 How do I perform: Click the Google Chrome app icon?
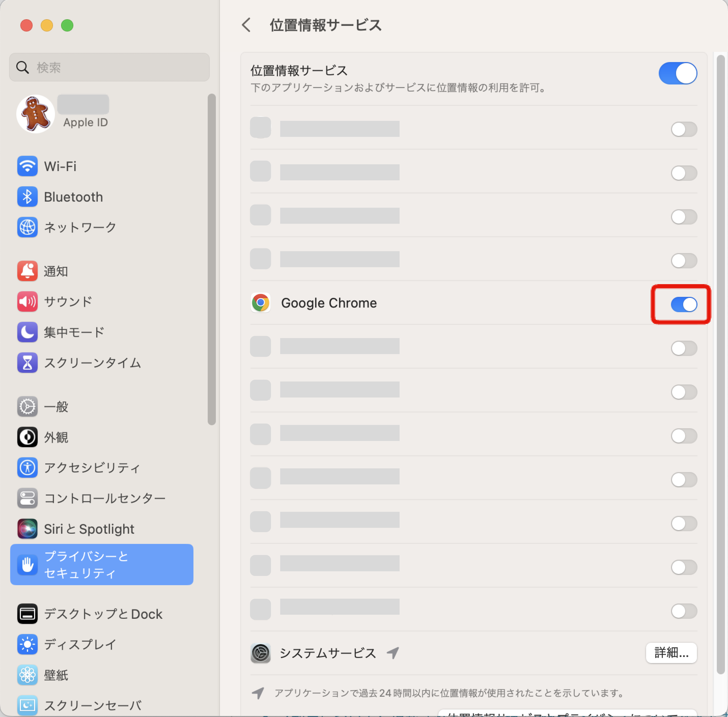click(x=261, y=303)
